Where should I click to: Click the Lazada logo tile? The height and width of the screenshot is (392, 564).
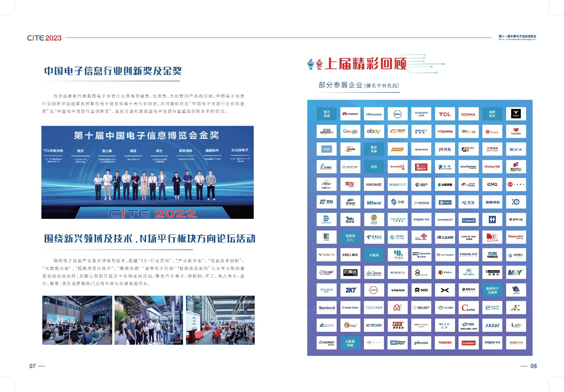pyautogui.click(x=516, y=132)
